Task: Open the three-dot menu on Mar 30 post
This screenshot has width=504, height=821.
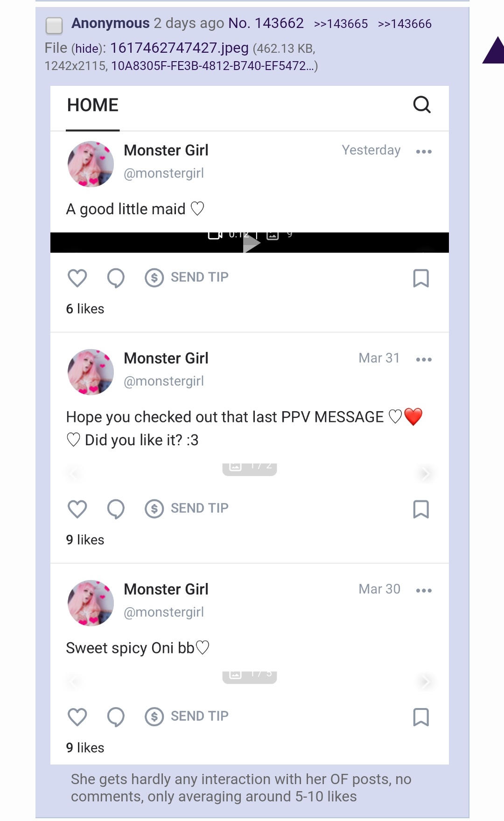Action: pos(424,590)
